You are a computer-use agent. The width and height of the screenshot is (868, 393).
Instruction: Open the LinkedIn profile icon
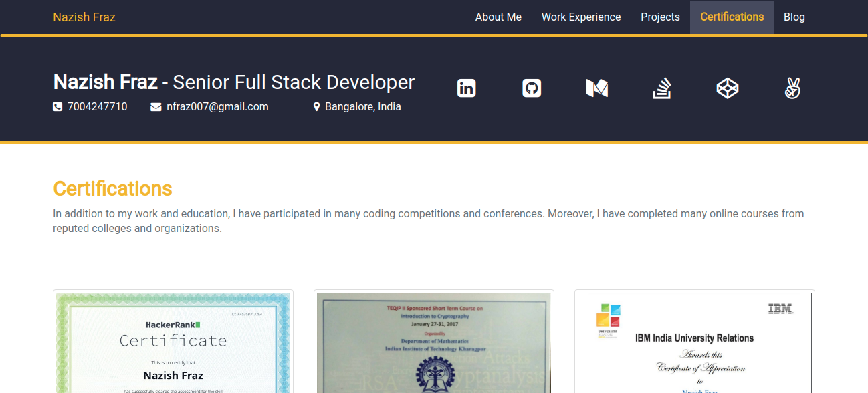(x=466, y=88)
